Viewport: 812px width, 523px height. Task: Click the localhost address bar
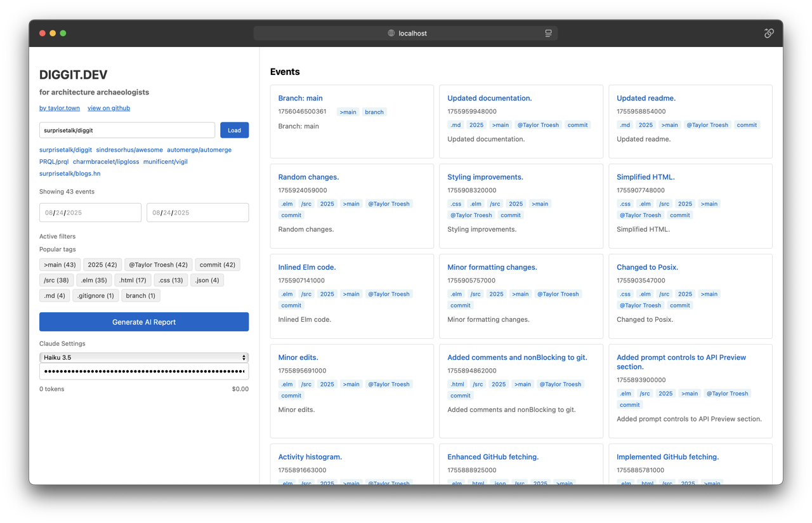point(412,33)
